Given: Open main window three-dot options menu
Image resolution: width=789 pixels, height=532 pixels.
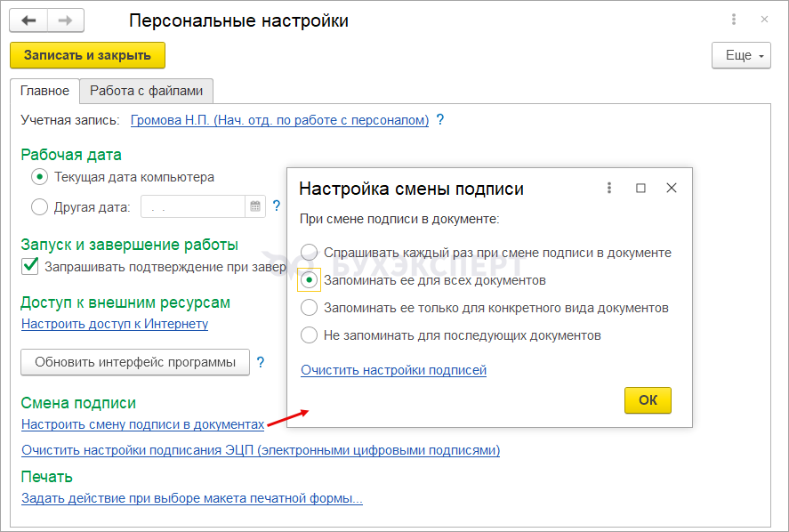Looking at the screenshot, I should point(734,20).
